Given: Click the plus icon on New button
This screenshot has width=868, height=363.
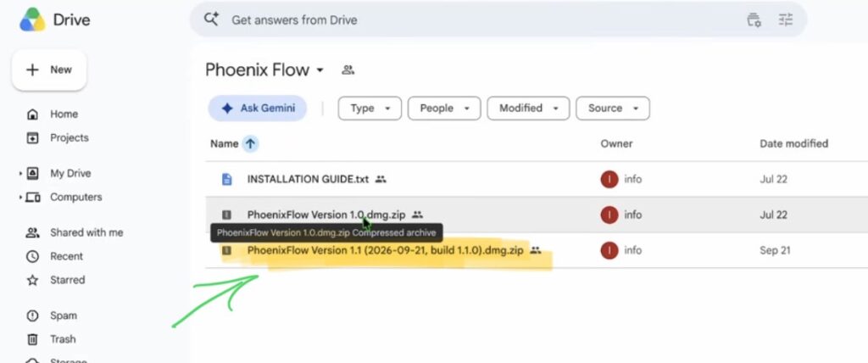Looking at the screenshot, I should tap(33, 70).
